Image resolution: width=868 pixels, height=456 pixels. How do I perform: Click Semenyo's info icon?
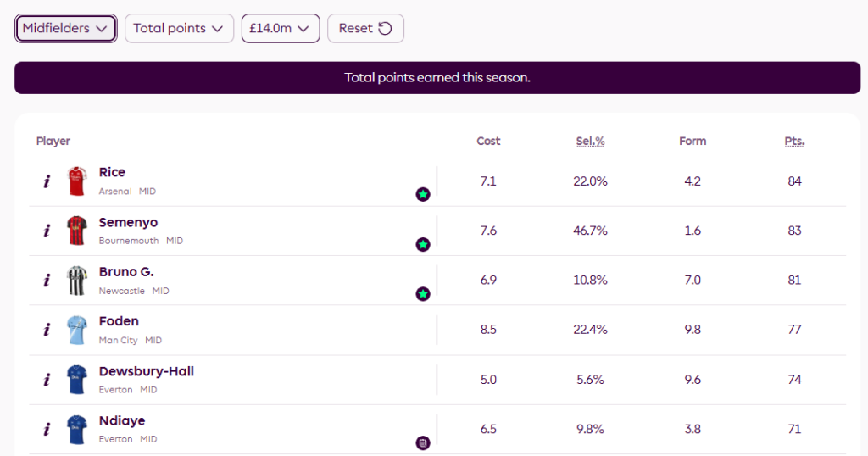(47, 231)
